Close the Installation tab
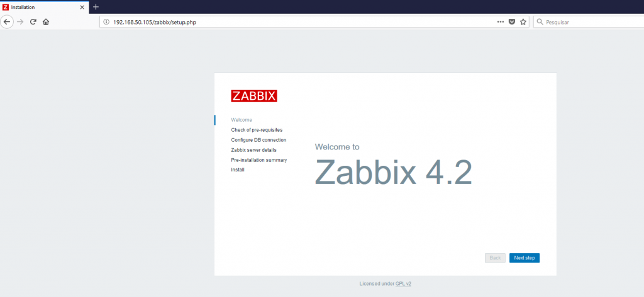This screenshot has width=644, height=297. pos(82,8)
